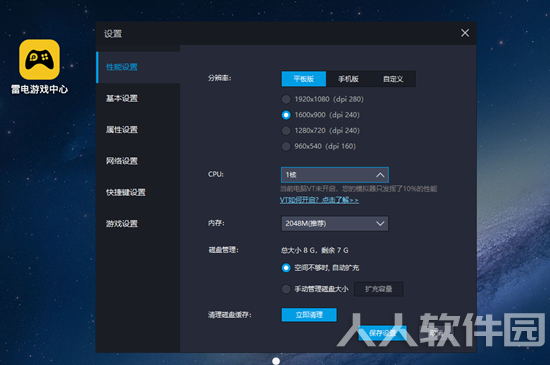Choose the 自定义 resolution mode
This screenshot has width=550, height=365.
[x=393, y=79]
